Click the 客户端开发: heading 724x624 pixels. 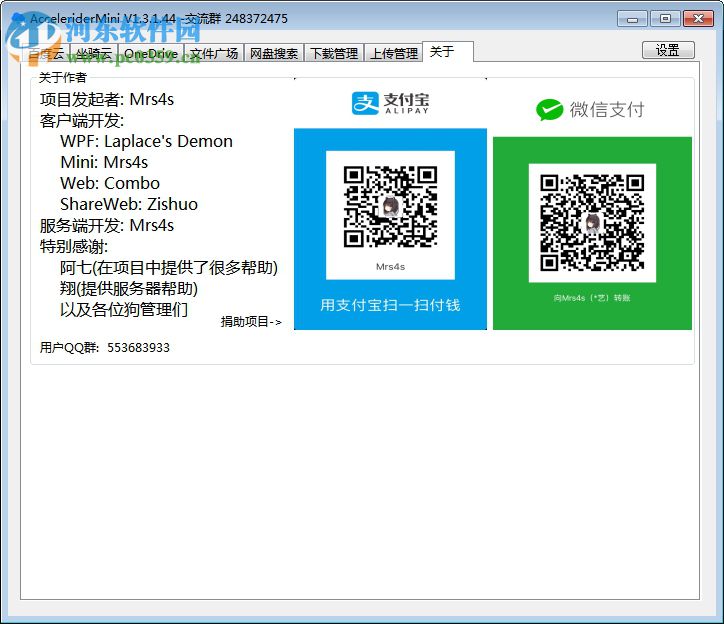coord(82,121)
